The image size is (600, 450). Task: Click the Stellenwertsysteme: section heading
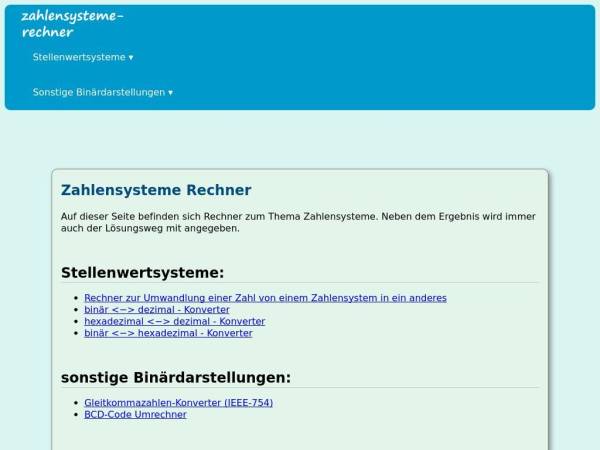tap(142, 273)
